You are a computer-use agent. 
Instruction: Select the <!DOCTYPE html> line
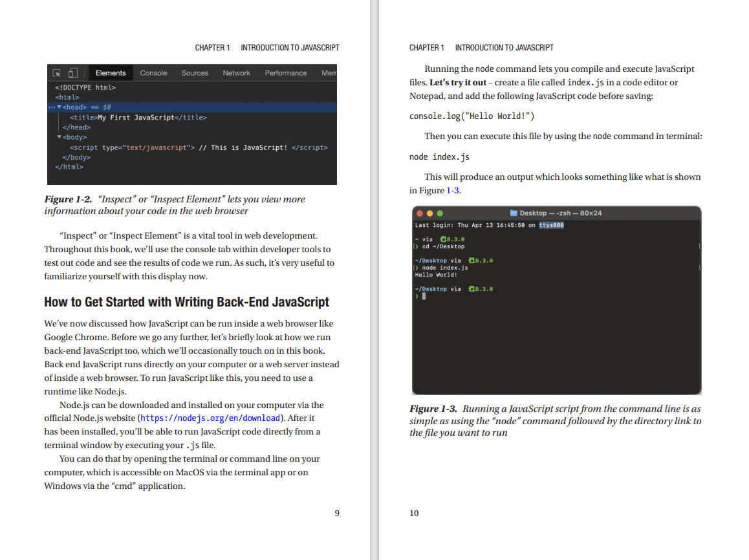coord(85,87)
